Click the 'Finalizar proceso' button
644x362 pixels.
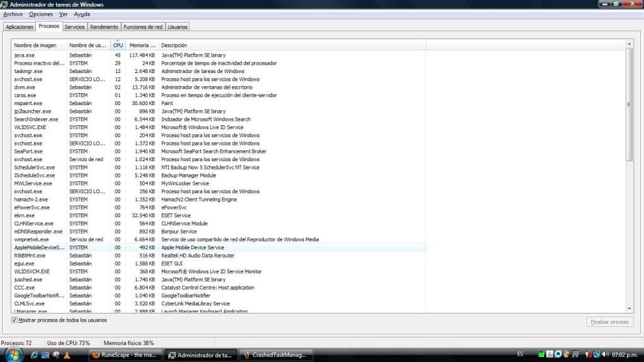(x=609, y=322)
